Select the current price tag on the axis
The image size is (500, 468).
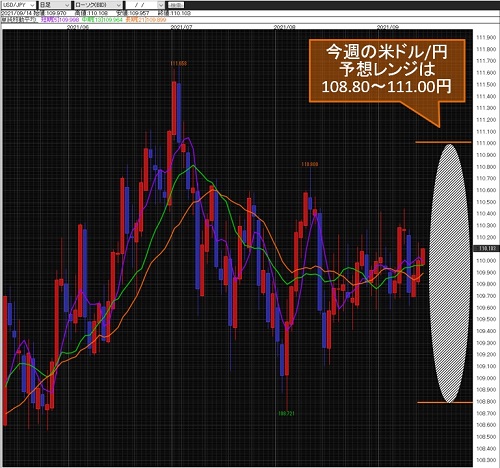coord(486,249)
